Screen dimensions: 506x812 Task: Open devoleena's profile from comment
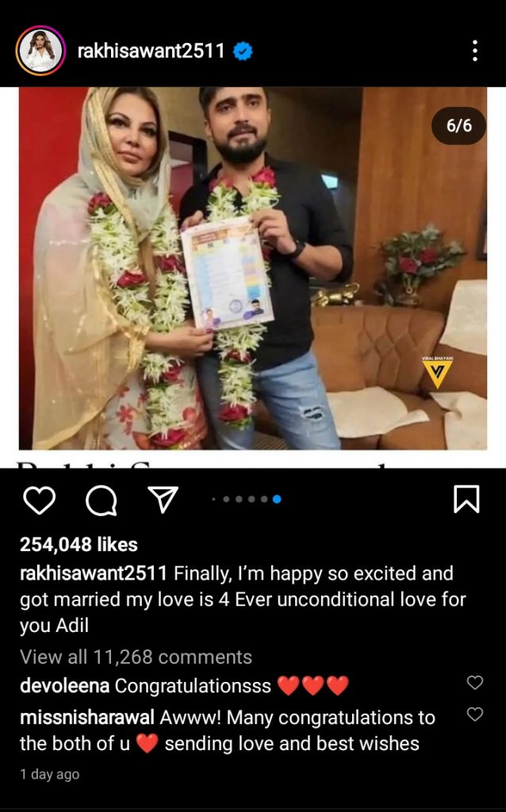point(64,686)
